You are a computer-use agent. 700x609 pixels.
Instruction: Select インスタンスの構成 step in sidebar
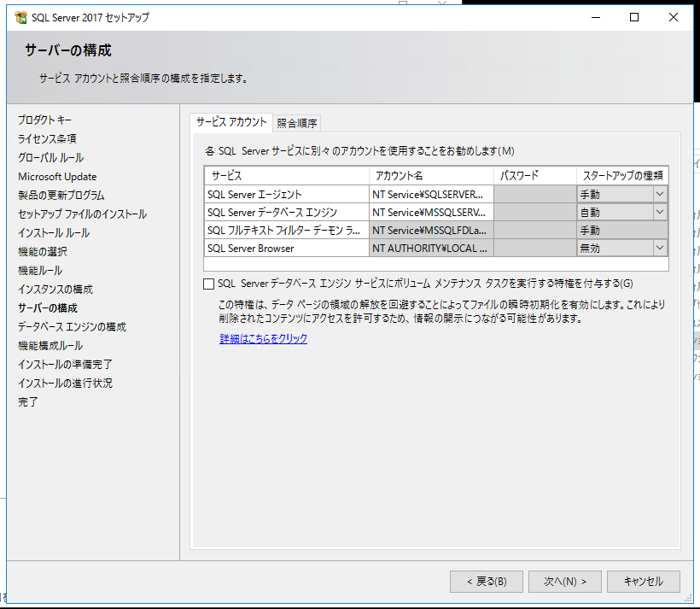pyautogui.click(x=55, y=289)
